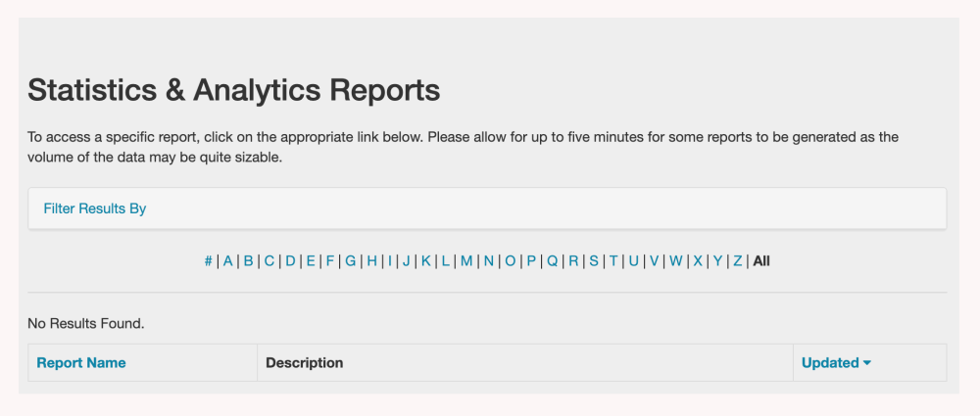Choose letter G in alphabet filter

pos(351,261)
